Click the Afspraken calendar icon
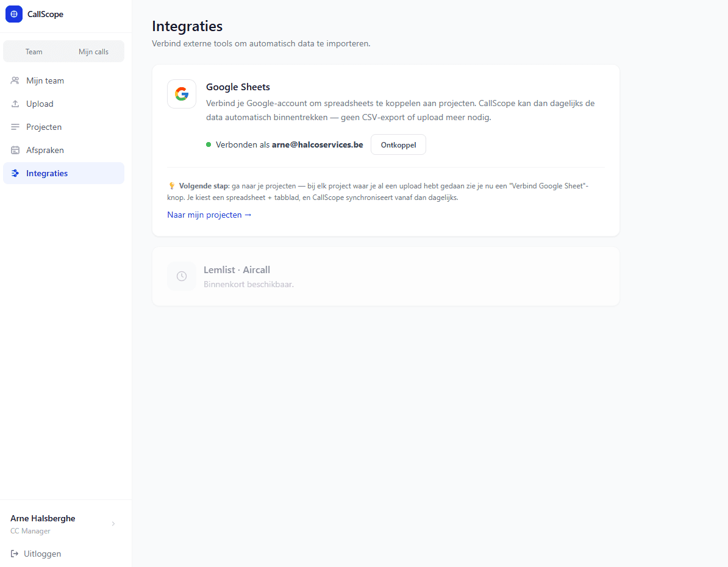 point(15,150)
